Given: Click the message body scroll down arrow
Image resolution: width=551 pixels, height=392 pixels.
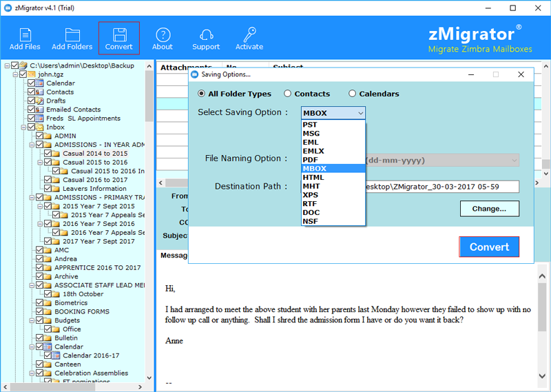Looking at the screenshot, I should [x=542, y=376].
